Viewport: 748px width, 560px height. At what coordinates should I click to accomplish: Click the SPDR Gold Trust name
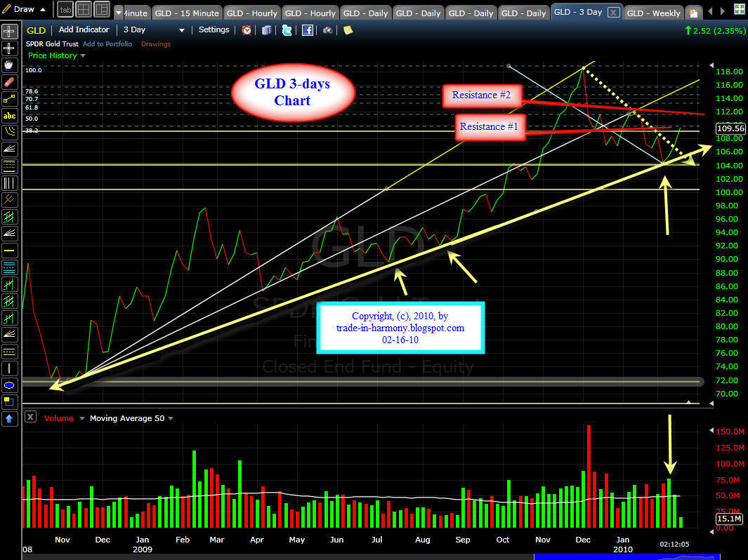click(52, 44)
